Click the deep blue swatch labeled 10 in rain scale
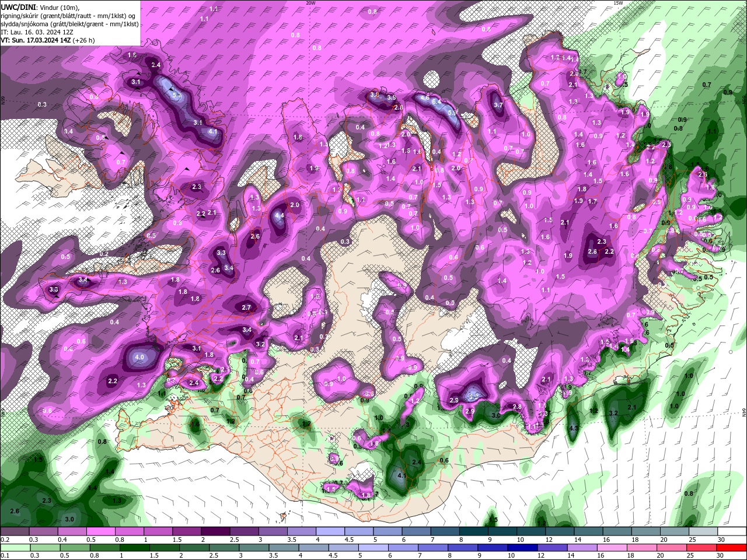Image resolution: width=747 pixels, height=560 pixels. [x=522, y=548]
